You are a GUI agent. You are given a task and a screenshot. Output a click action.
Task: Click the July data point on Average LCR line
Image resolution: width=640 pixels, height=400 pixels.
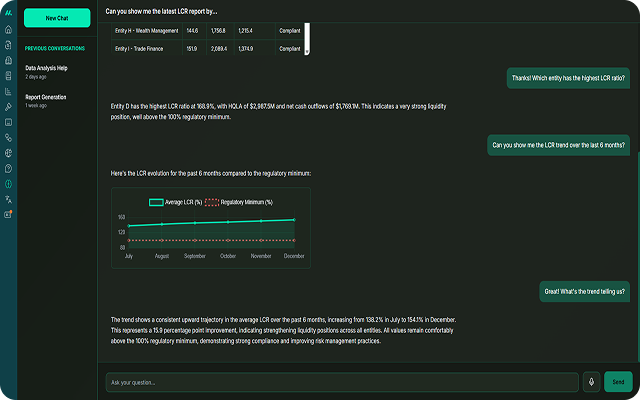pyautogui.click(x=128, y=225)
